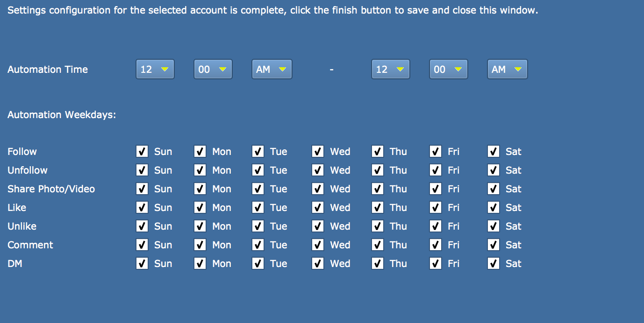Disable Tue in the Unlike row
The height and width of the screenshot is (323, 644).
258,226
